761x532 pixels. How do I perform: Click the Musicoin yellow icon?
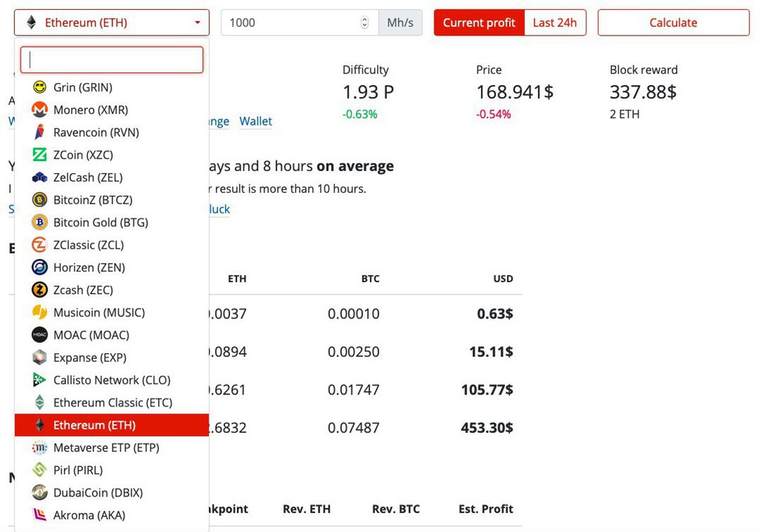point(39,312)
